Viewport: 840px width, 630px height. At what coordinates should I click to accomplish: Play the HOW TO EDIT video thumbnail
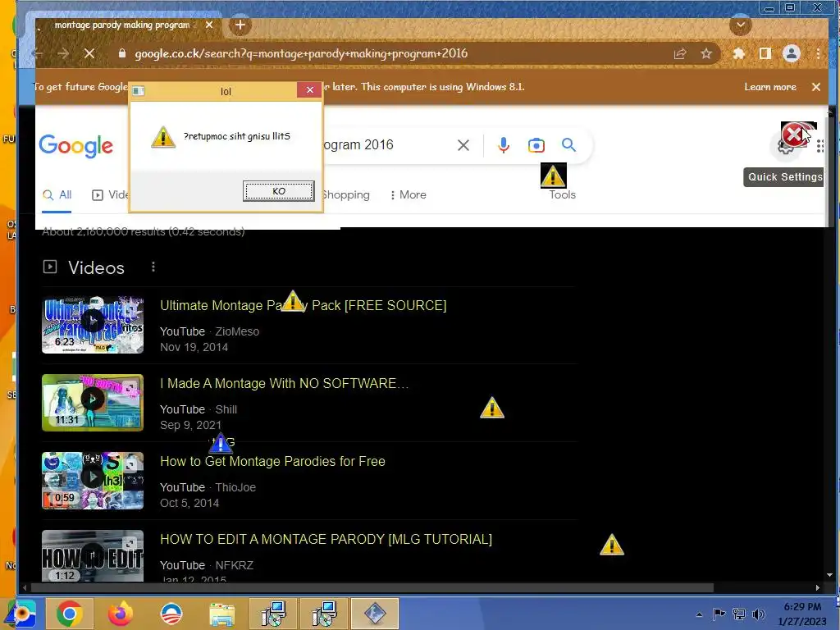tap(93, 555)
